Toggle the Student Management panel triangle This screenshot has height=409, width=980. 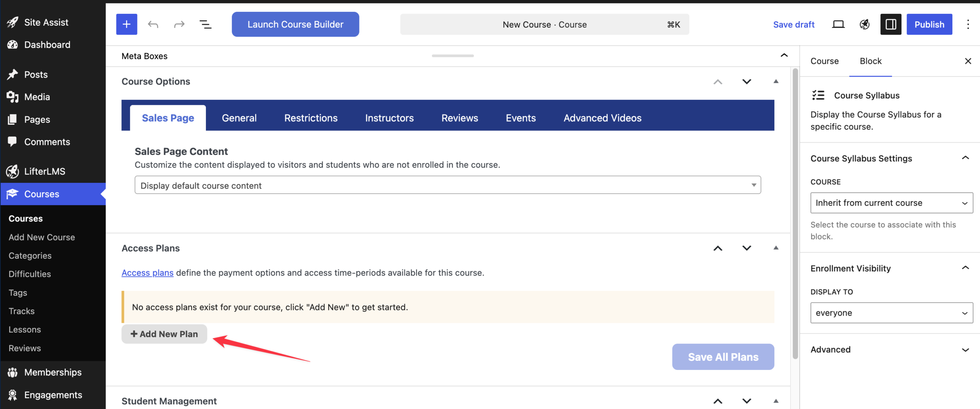(x=776, y=401)
